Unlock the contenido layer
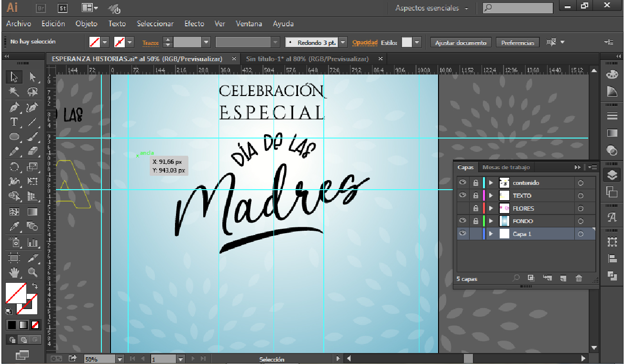The height and width of the screenshot is (364, 625). click(x=475, y=182)
